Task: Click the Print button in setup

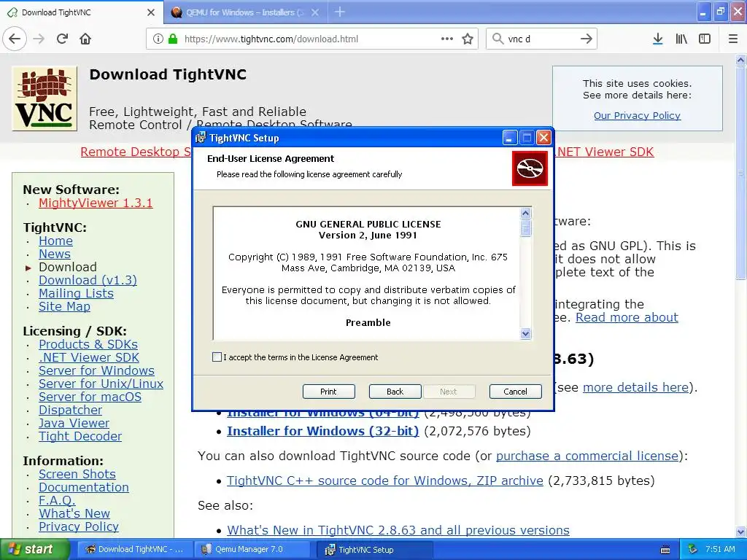Action: 329,392
